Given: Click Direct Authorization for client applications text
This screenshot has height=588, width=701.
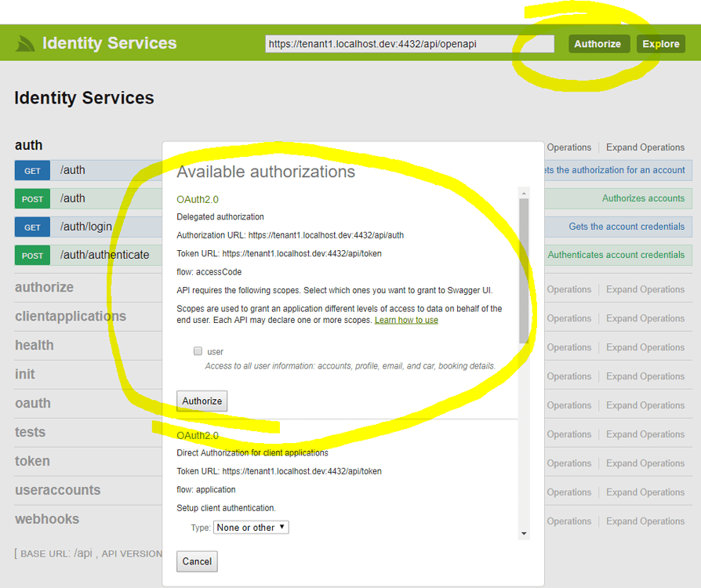Looking at the screenshot, I should pos(252,453).
